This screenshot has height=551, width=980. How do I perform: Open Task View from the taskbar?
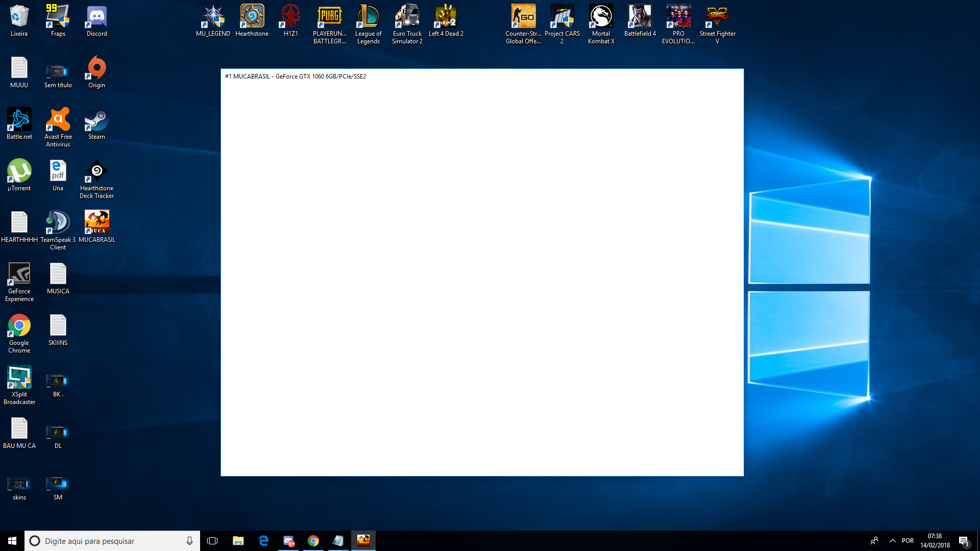tap(212, 541)
